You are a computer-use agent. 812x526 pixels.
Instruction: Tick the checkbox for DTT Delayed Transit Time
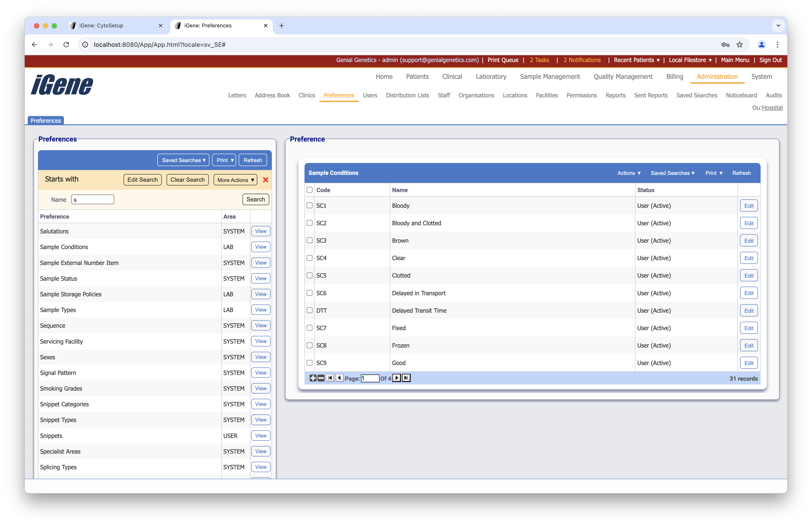[309, 310]
